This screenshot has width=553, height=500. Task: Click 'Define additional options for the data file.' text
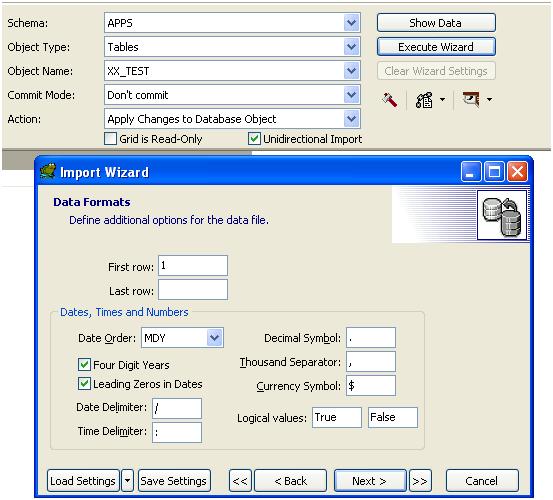tap(169, 220)
